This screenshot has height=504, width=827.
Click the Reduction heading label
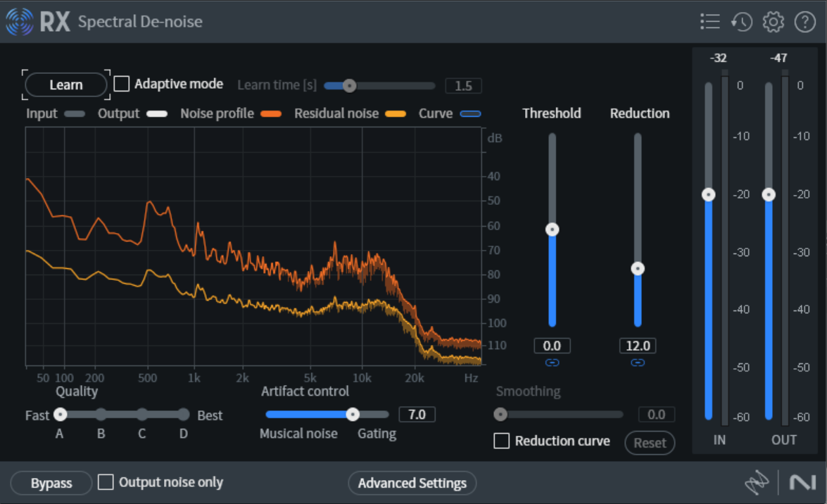click(x=640, y=113)
